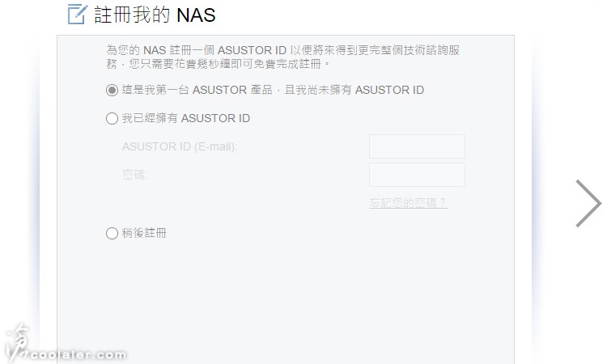Image resolution: width=607 pixels, height=364 pixels.
Task: Select the 我已經擁有 ASUSTOR ID radio button
Action: [112, 118]
